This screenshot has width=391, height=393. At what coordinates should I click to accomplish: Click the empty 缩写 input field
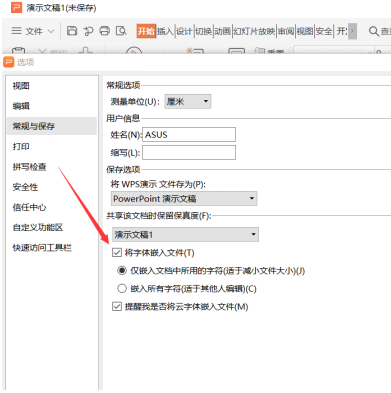coord(189,153)
